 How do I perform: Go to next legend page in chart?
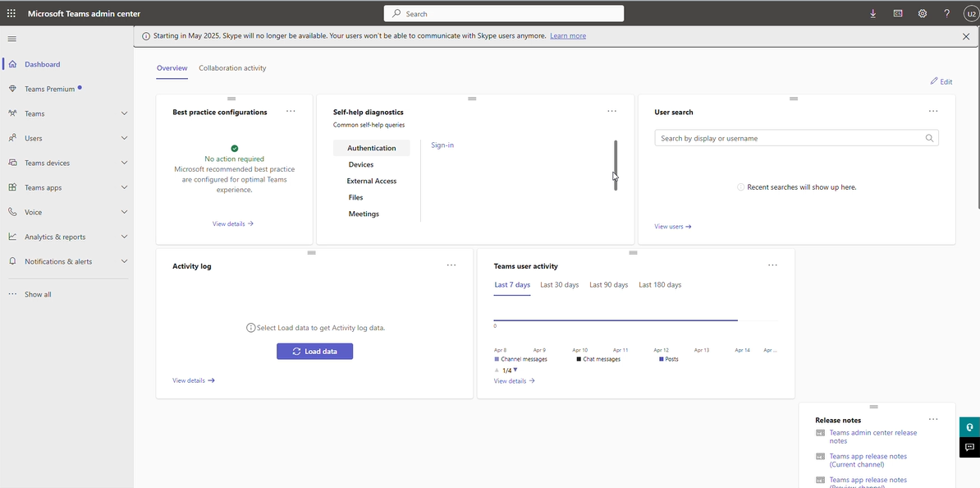[515, 371]
